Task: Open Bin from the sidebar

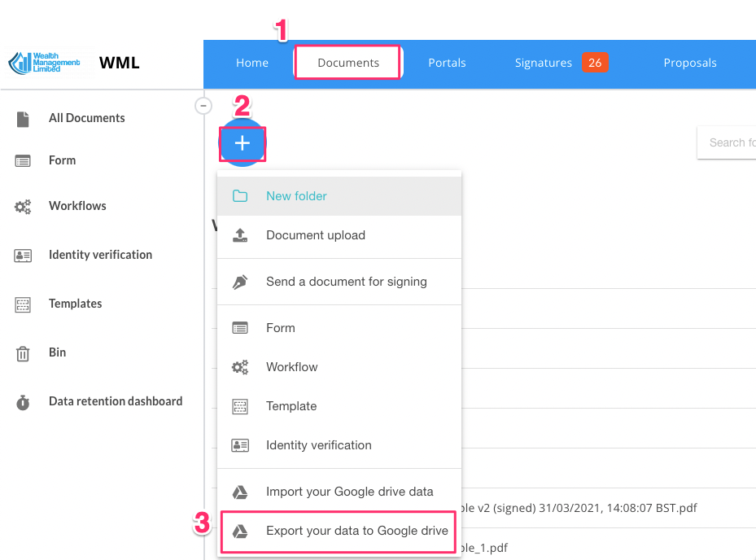Action: pos(57,352)
